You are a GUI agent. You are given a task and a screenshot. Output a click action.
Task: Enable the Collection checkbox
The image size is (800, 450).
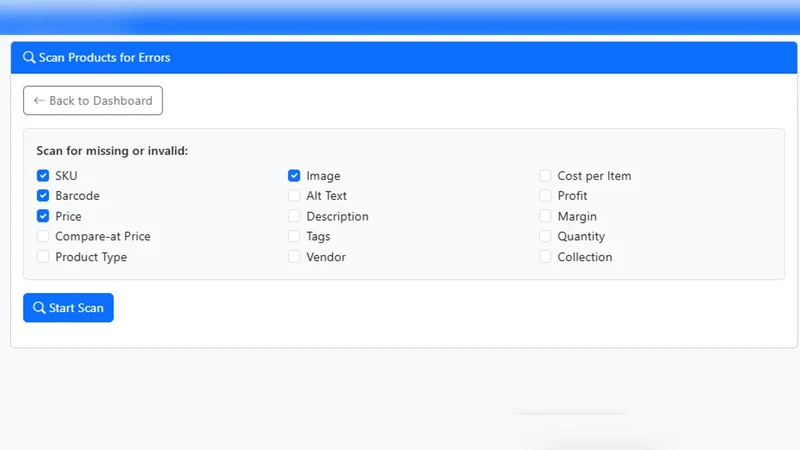545,257
